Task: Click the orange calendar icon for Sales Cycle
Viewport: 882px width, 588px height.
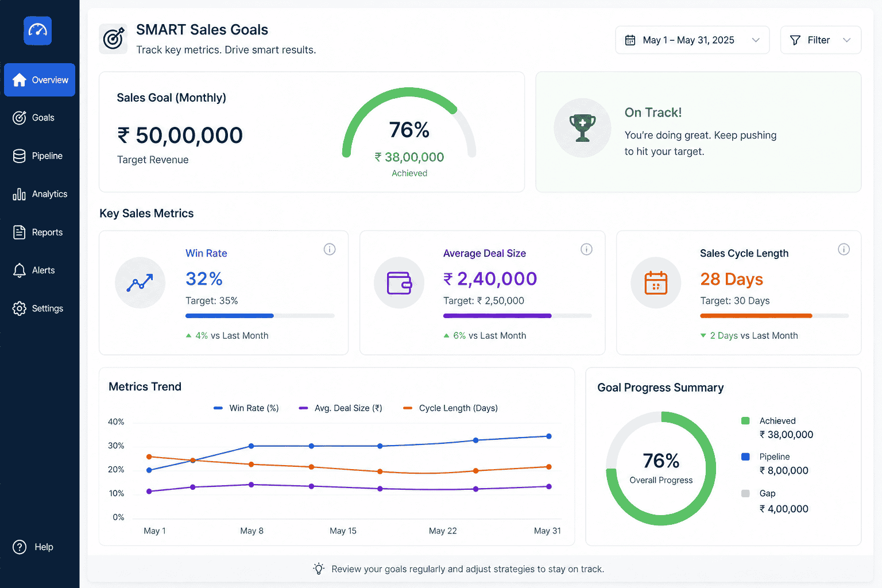Action: pyautogui.click(x=656, y=283)
